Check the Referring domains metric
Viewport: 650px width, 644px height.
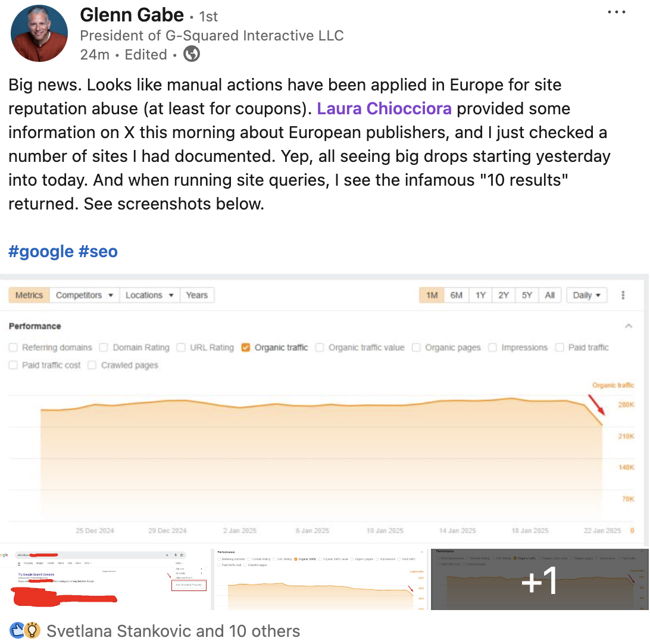click(12, 347)
